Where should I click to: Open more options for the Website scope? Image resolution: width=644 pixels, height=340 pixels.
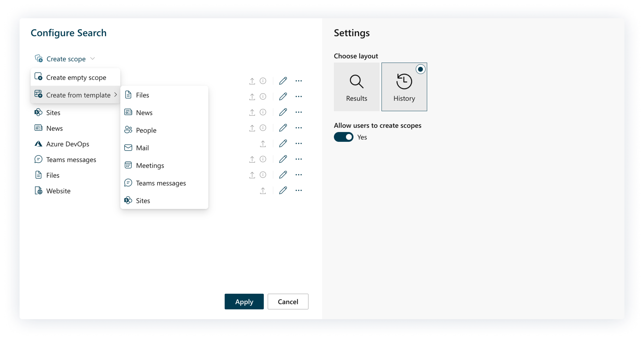pos(299,191)
